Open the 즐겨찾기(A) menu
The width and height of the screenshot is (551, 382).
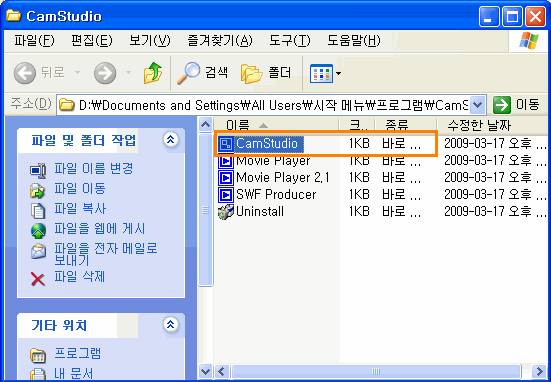pyautogui.click(x=220, y=40)
